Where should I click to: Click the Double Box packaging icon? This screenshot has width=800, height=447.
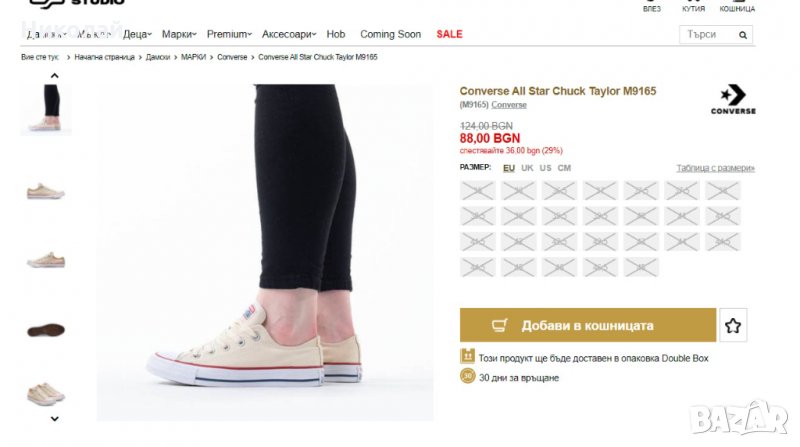coord(467,357)
